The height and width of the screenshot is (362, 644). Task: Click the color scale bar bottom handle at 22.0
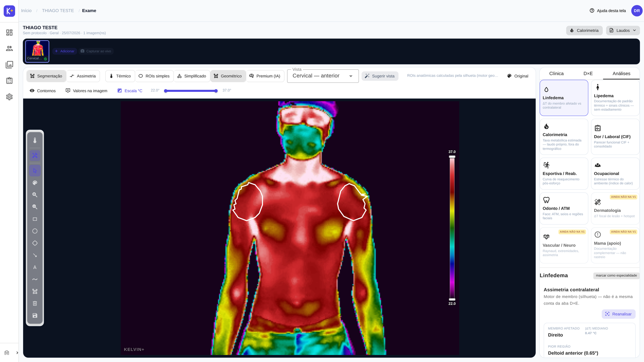pyautogui.click(x=452, y=299)
